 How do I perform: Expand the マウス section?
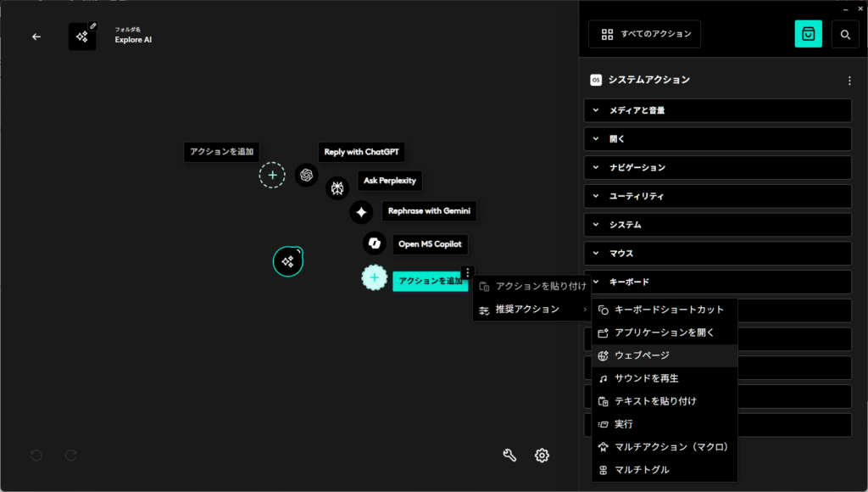pos(717,253)
